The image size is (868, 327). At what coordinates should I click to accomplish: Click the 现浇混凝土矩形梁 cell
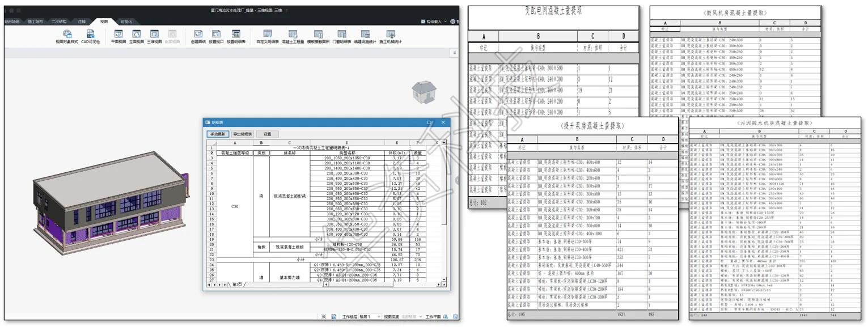pos(289,196)
